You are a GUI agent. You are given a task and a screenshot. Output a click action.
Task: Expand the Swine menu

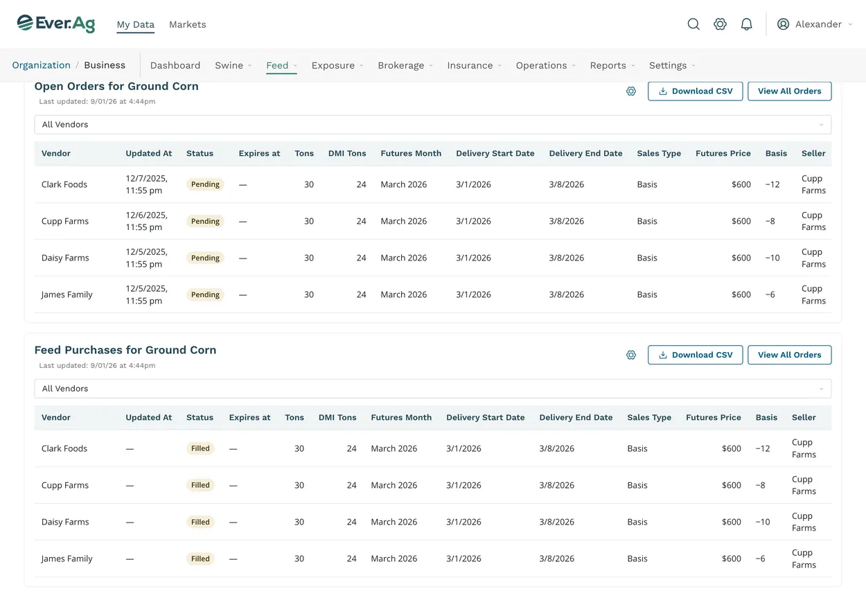(233, 65)
